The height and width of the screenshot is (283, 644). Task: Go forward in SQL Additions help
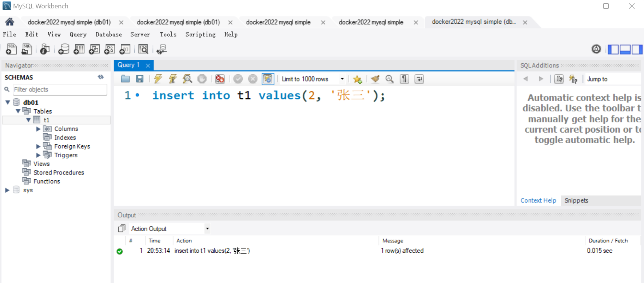(541, 79)
